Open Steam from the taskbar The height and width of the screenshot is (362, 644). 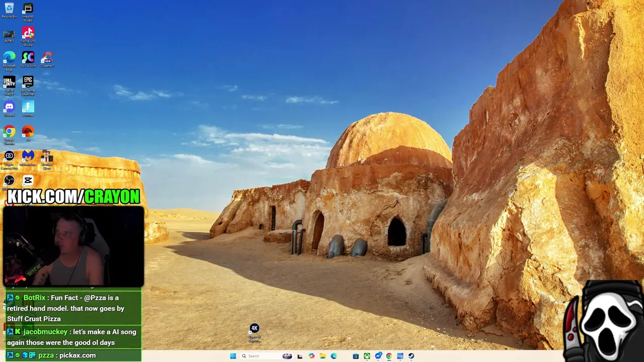(x=411, y=356)
